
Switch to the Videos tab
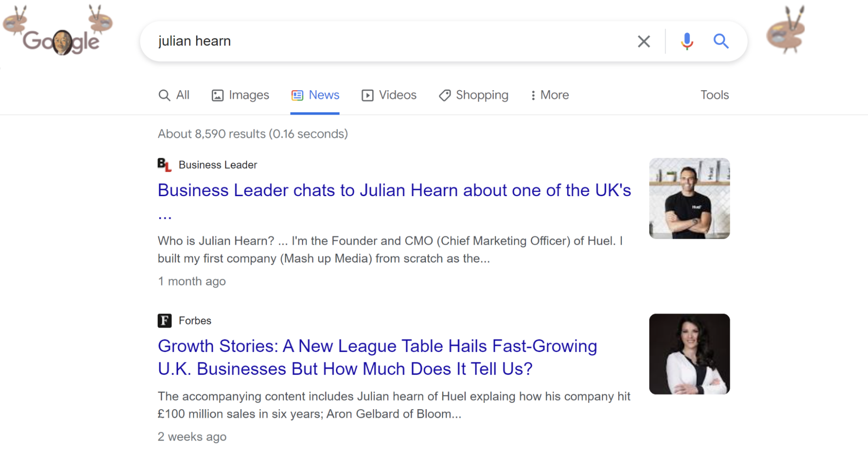(389, 95)
